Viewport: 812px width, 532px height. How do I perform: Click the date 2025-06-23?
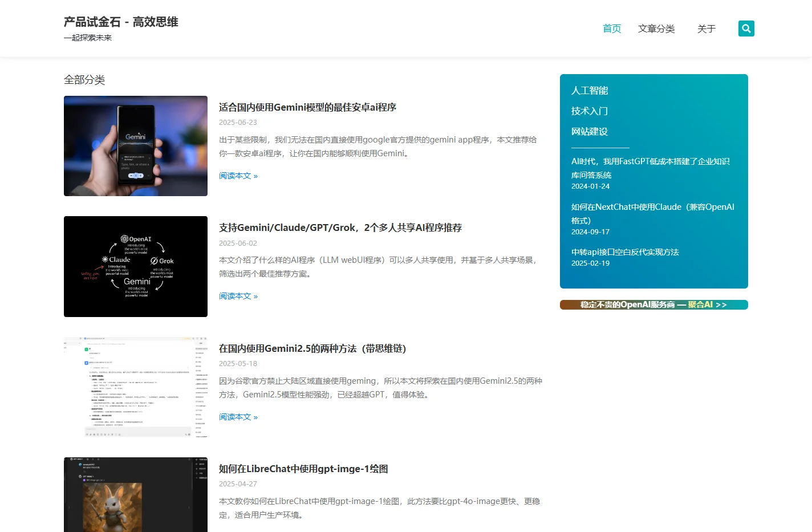tap(238, 122)
